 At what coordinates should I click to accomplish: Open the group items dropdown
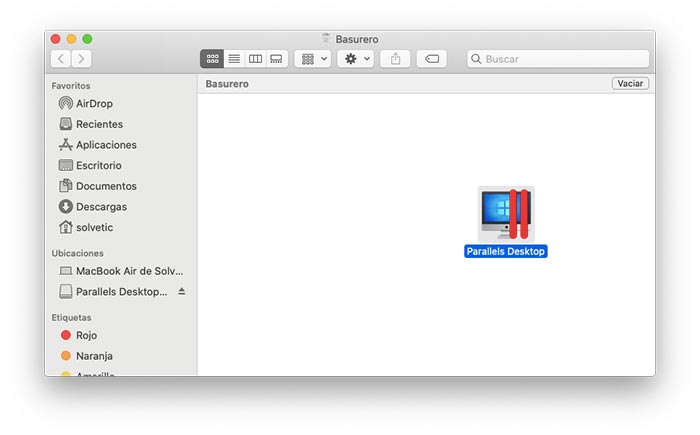(313, 59)
